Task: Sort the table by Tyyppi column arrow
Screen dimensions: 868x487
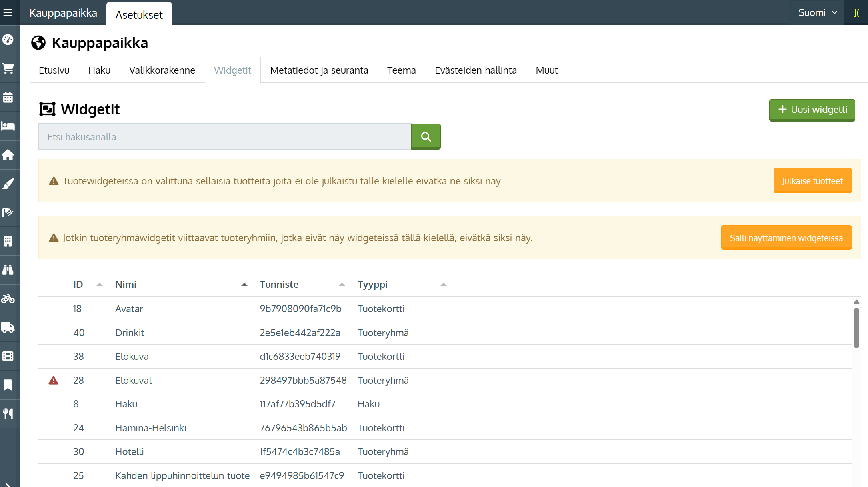Action: pyautogui.click(x=444, y=285)
